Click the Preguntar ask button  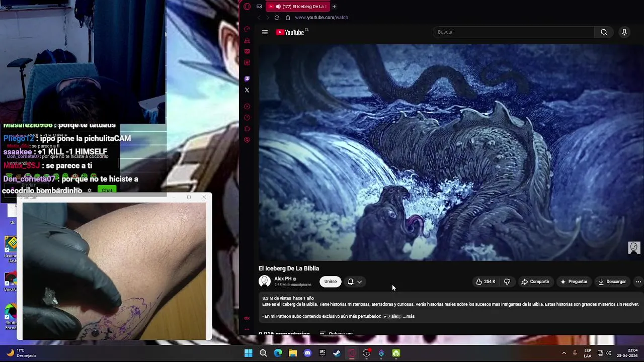point(574,282)
